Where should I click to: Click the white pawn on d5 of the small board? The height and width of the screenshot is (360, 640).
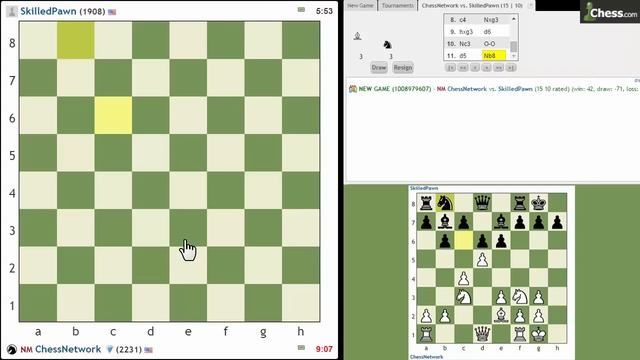pos(482,259)
